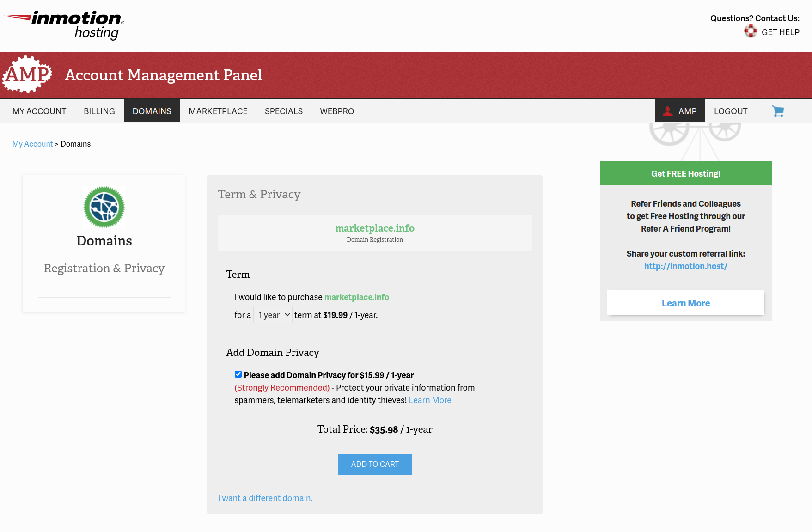Image resolution: width=812 pixels, height=532 pixels.
Task: Click the AMP gear badge logo
Action: coord(27,74)
